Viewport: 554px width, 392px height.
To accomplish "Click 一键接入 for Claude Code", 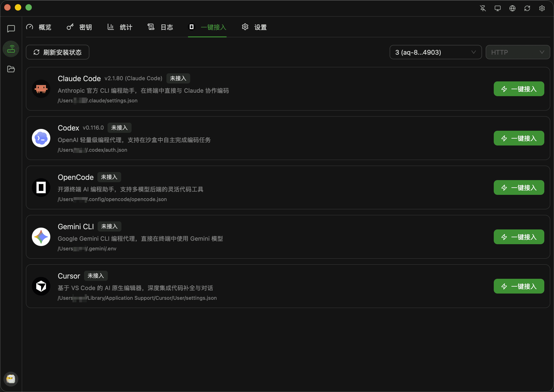I will 519,89.
